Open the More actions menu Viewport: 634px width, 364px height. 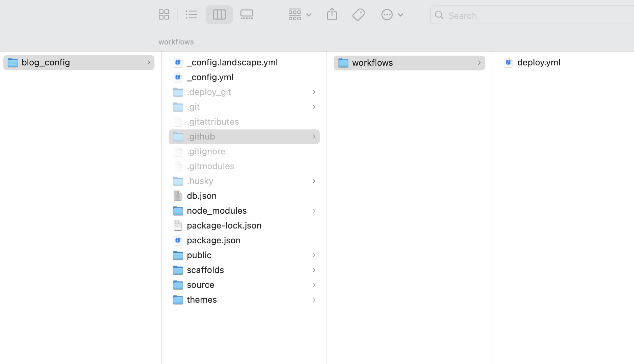[x=392, y=15]
